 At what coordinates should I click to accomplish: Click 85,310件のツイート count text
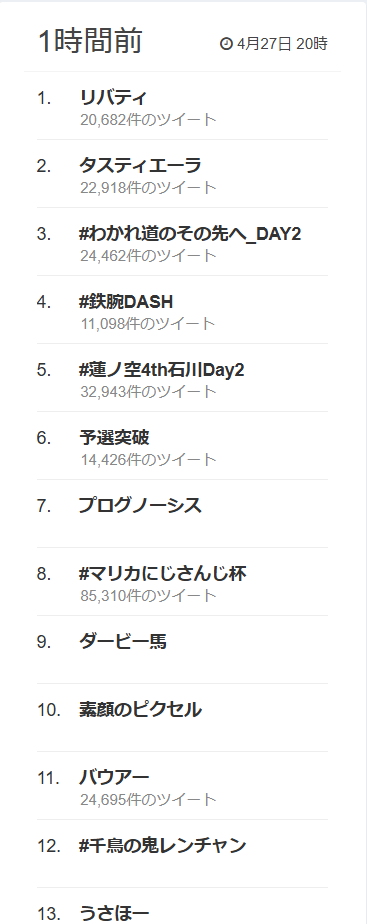(x=149, y=596)
